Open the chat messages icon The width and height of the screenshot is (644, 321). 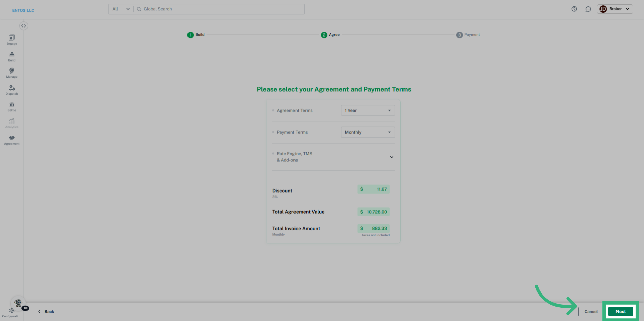(588, 9)
